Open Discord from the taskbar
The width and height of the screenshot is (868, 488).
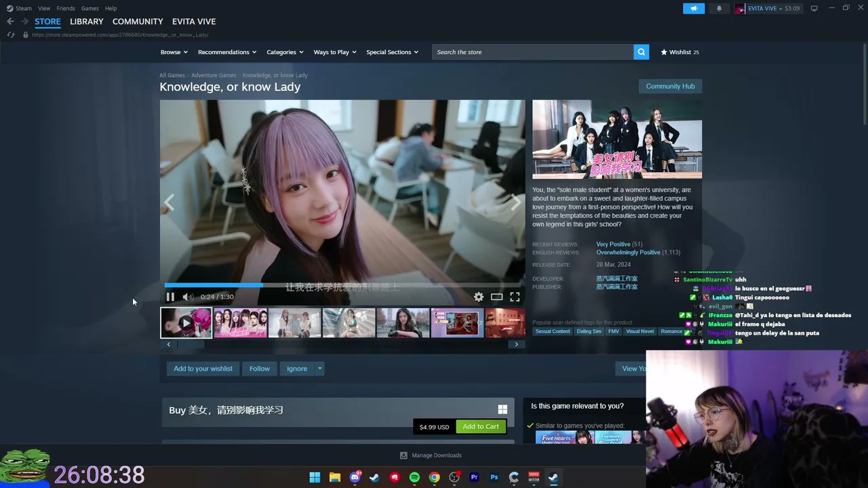click(x=355, y=477)
